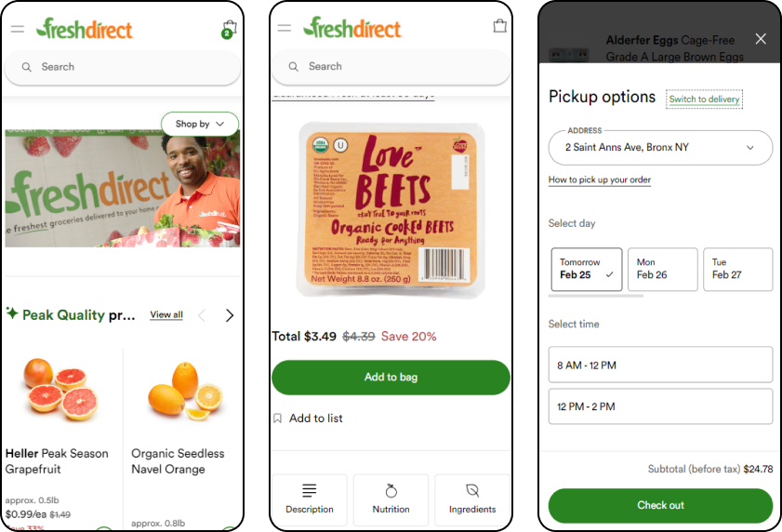Choose the 12 PM - 2 PM time slot
782x532 pixels.
[660, 406]
